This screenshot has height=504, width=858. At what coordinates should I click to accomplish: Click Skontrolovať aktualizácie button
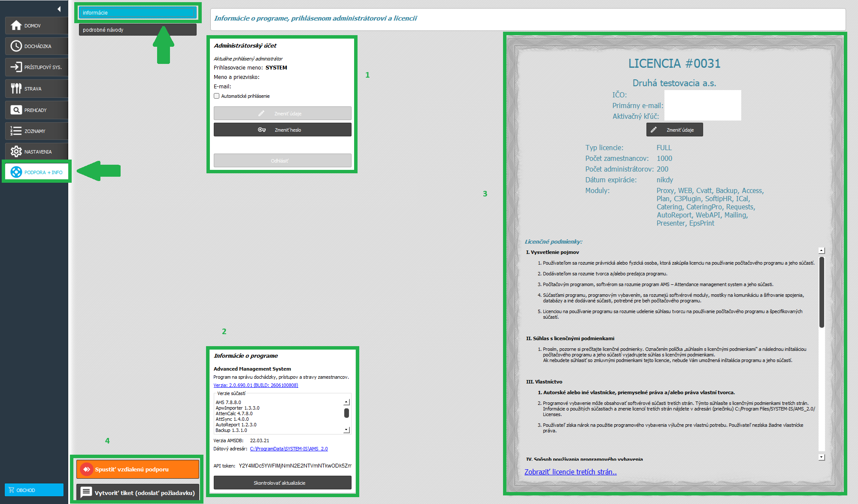pos(282,483)
